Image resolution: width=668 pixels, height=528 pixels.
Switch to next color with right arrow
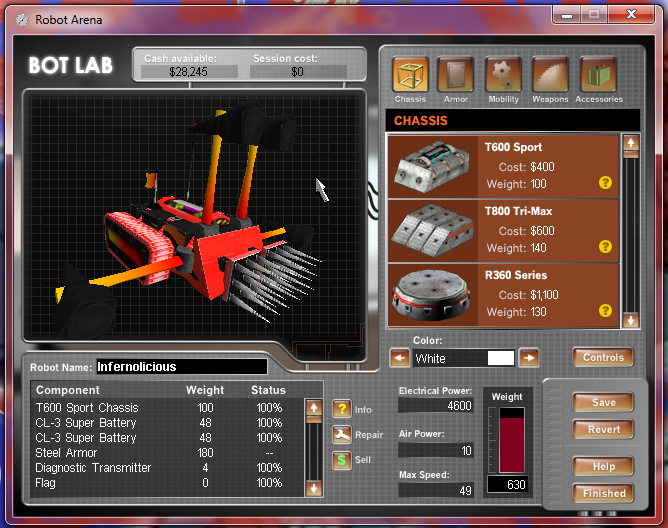coord(529,358)
